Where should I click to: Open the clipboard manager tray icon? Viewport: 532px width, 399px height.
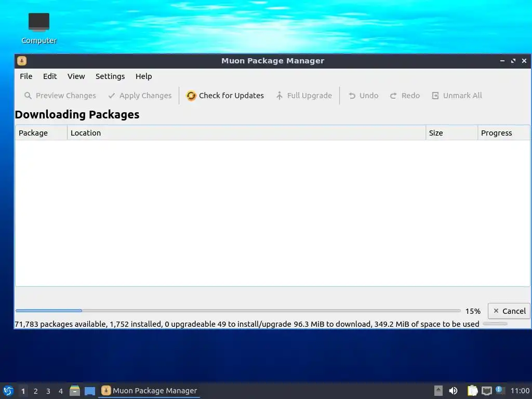472,391
